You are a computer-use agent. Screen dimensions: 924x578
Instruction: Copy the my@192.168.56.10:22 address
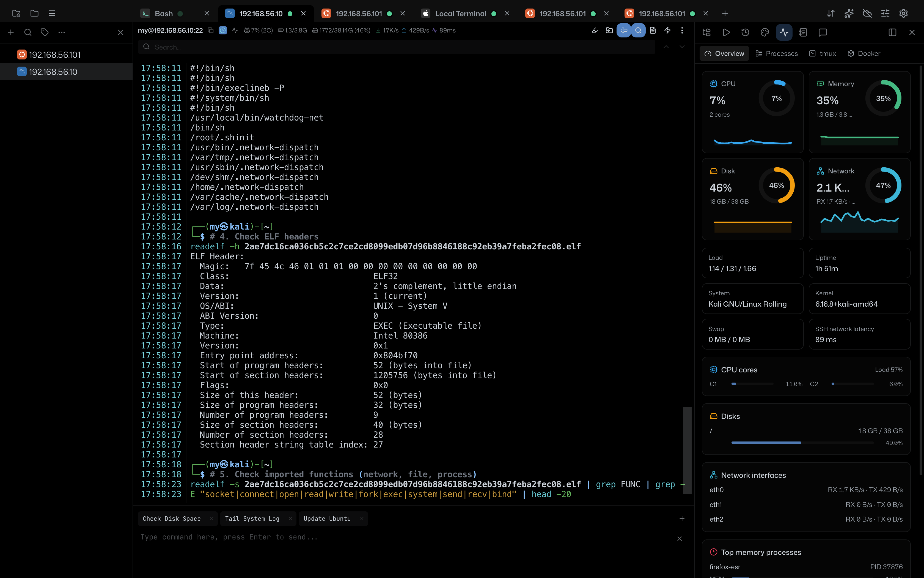coord(210,30)
